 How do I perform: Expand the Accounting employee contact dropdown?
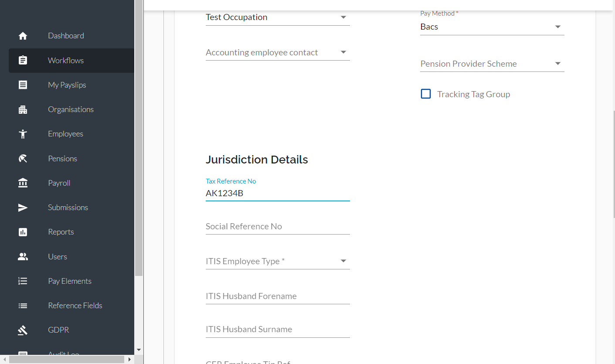click(278, 53)
